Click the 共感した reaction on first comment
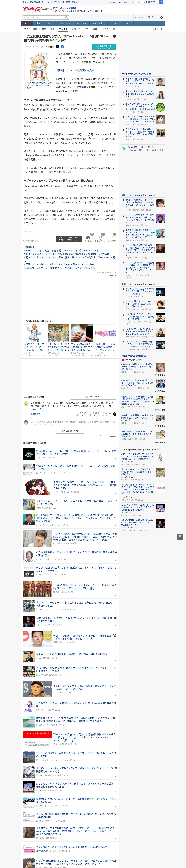The image size is (186, 868). (x=81, y=414)
